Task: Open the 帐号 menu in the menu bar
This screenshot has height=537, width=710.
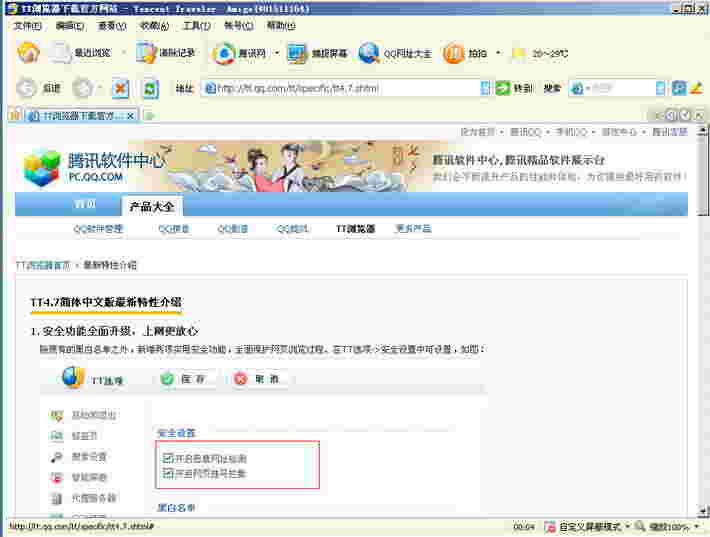Action: 239,26
